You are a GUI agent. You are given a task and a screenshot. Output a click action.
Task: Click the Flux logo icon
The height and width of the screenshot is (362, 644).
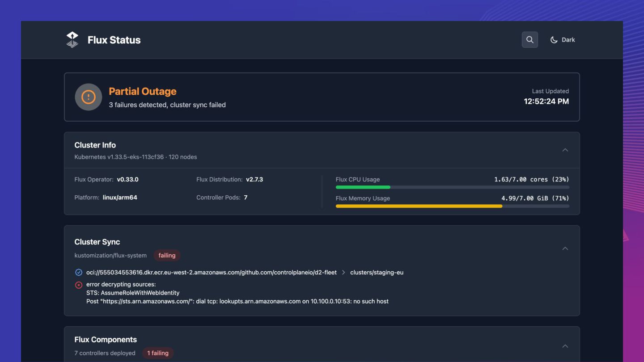click(x=72, y=40)
